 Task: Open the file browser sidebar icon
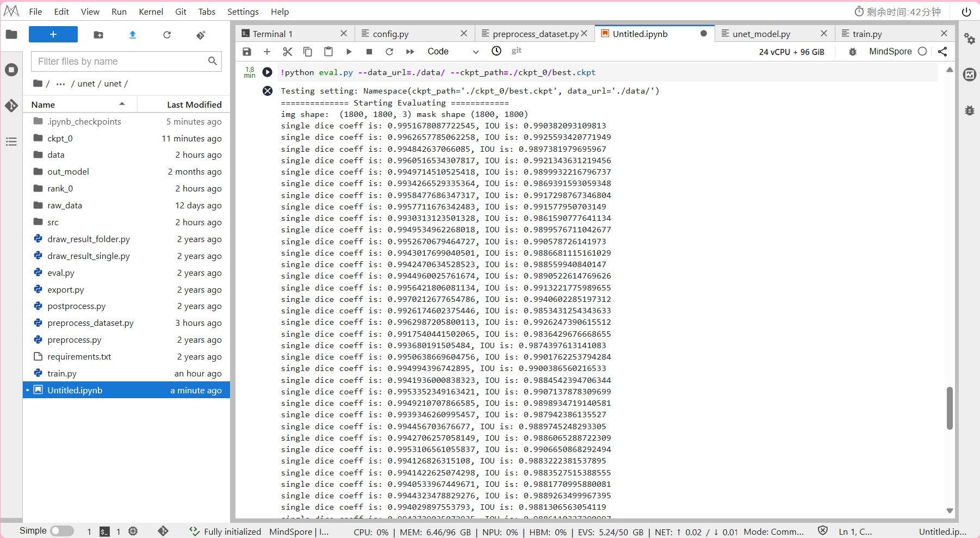tap(11, 34)
